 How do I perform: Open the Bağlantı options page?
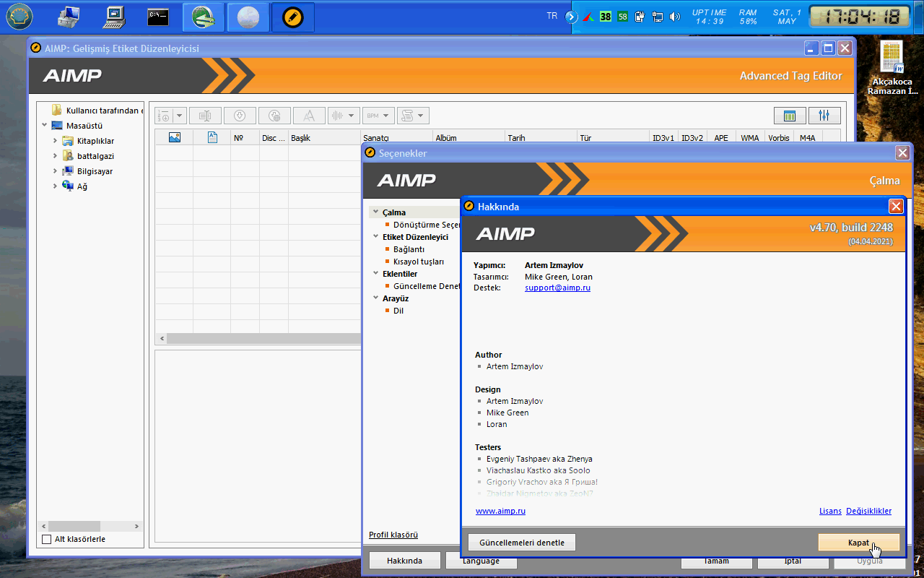(x=409, y=249)
